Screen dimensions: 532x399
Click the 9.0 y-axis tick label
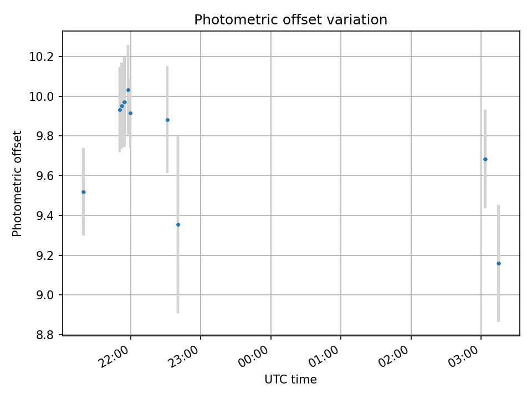click(x=45, y=295)
